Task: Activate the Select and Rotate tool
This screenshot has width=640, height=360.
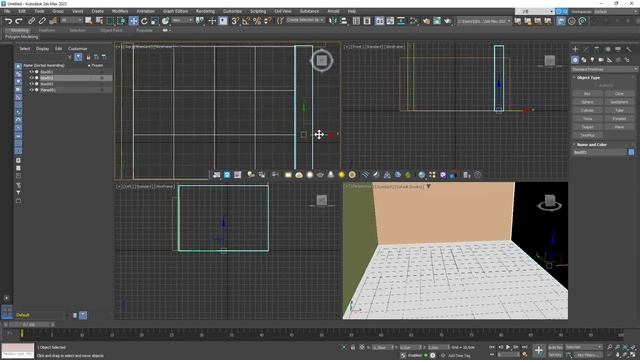Action: pos(144,21)
